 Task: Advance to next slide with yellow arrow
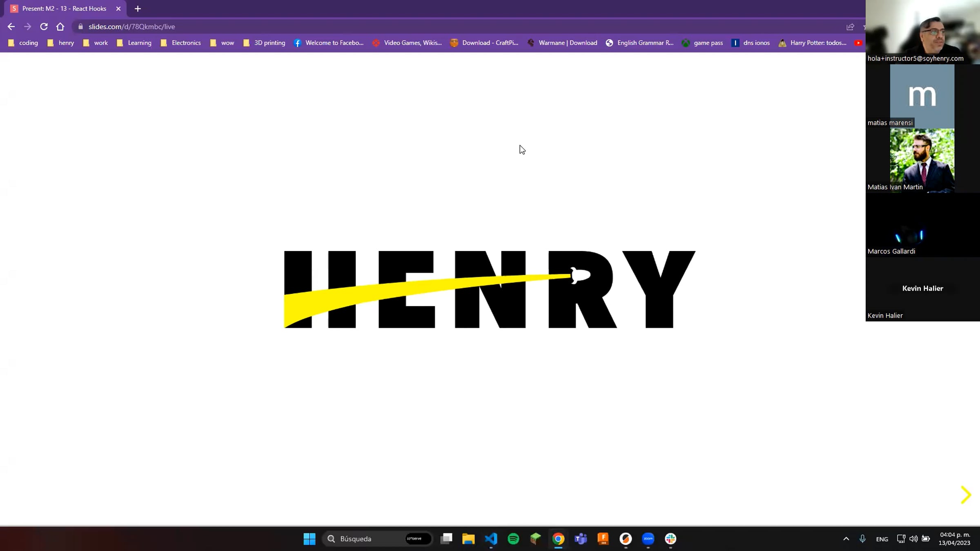click(x=965, y=495)
